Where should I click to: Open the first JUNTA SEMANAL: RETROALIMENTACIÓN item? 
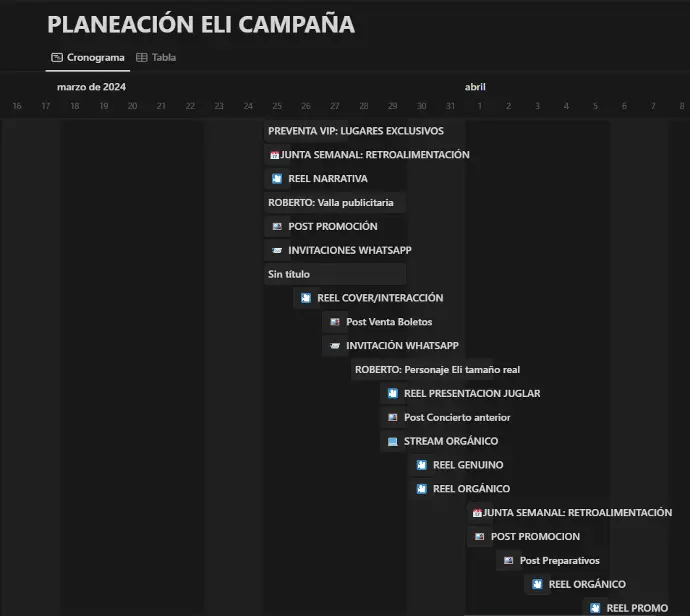click(369, 155)
